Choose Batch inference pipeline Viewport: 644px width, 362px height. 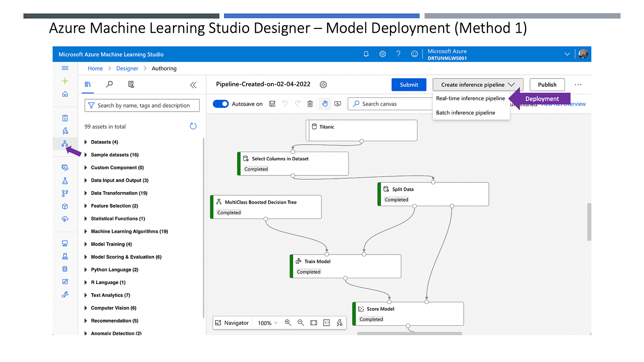[x=466, y=113]
